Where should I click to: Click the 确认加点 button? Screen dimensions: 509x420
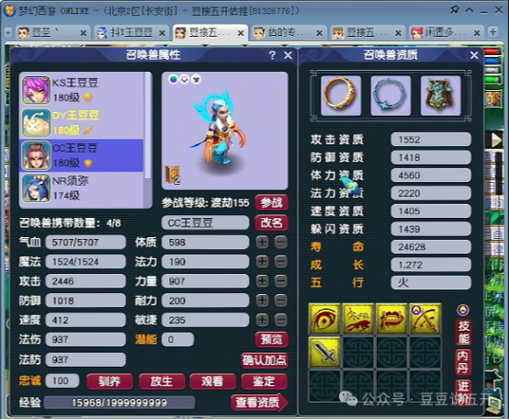click(265, 360)
